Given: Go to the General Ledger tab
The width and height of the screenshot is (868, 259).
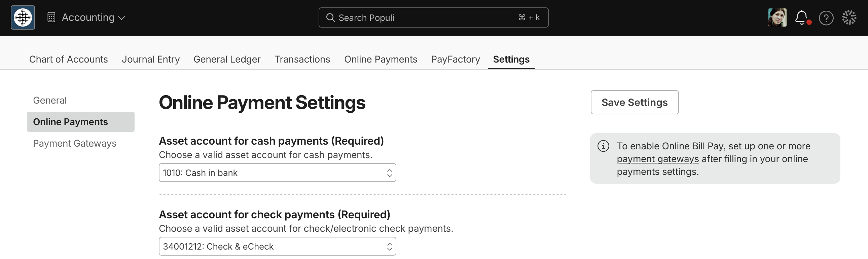Looking at the screenshot, I should [227, 59].
